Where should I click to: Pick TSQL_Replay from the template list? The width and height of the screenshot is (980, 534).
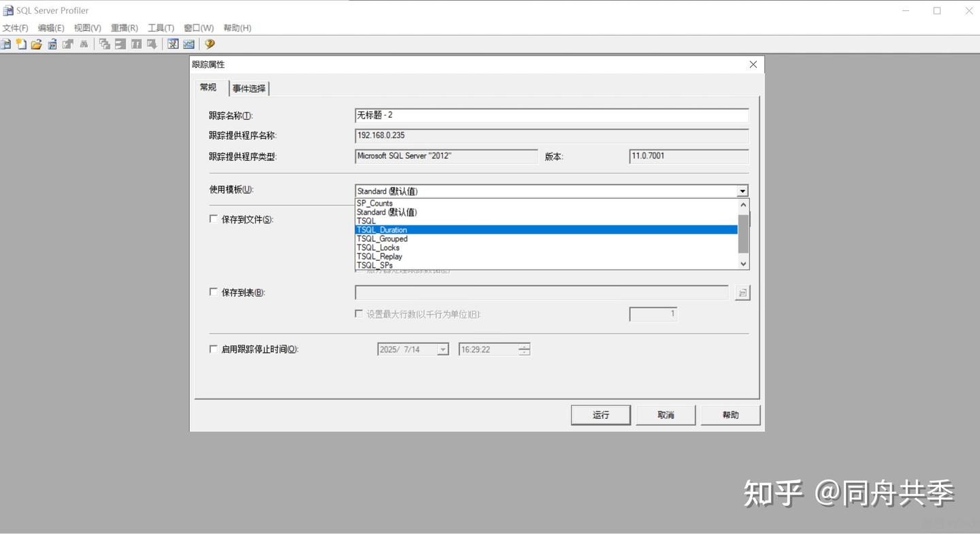[546, 256]
